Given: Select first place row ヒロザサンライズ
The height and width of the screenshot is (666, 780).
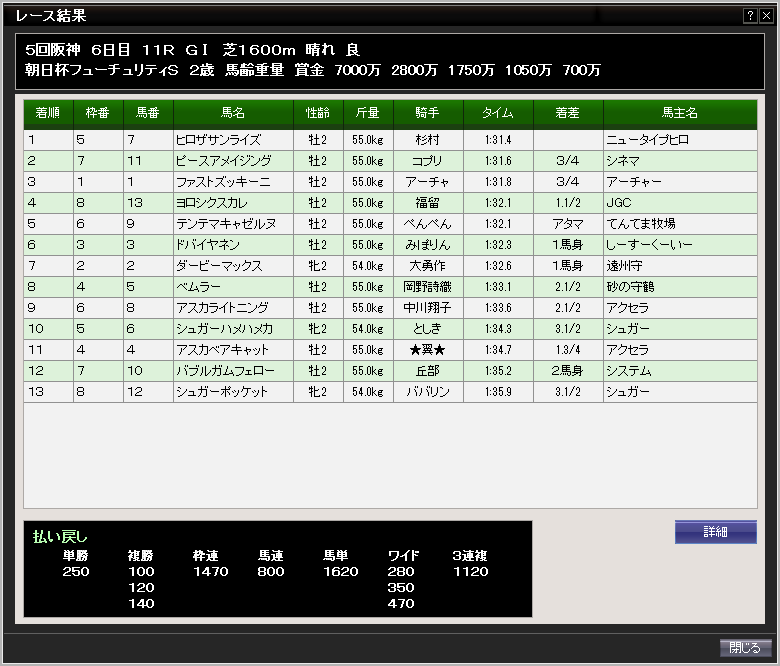Looking at the screenshot, I should coord(232,140).
